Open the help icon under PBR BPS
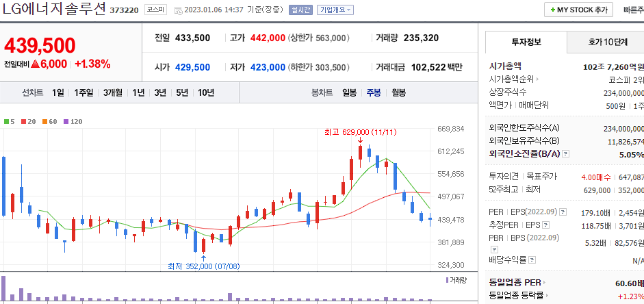The width and height of the screenshot is (644, 304). (495, 249)
